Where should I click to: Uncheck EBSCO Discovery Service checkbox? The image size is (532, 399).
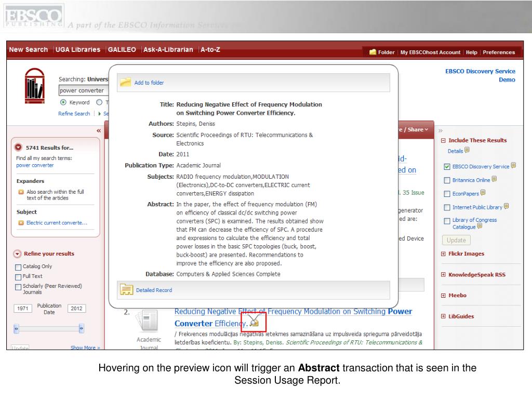(x=447, y=167)
